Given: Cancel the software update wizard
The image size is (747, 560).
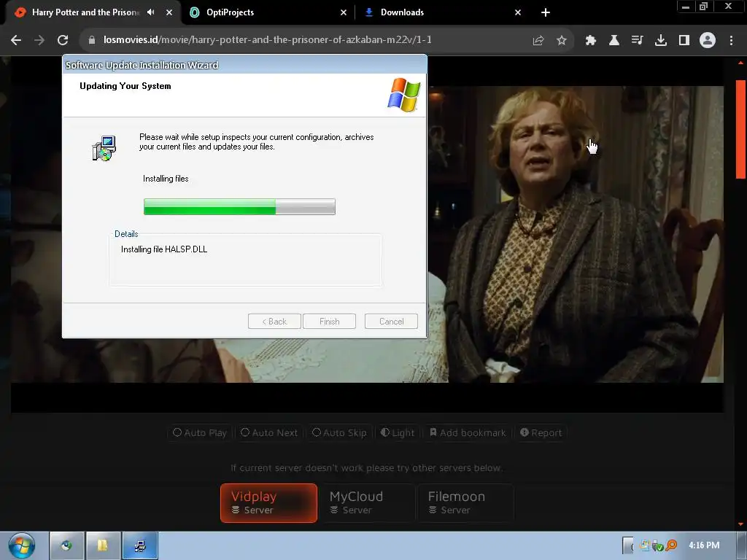Looking at the screenshot, I should (391, 322).
